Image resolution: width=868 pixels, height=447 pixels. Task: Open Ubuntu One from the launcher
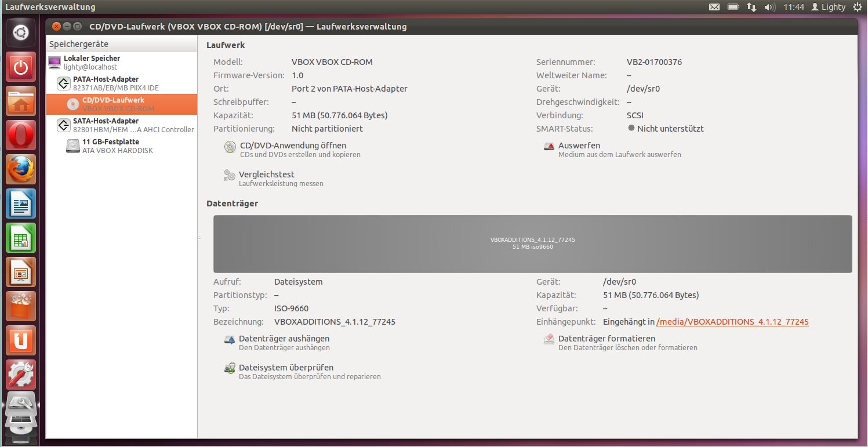point(21,341)
